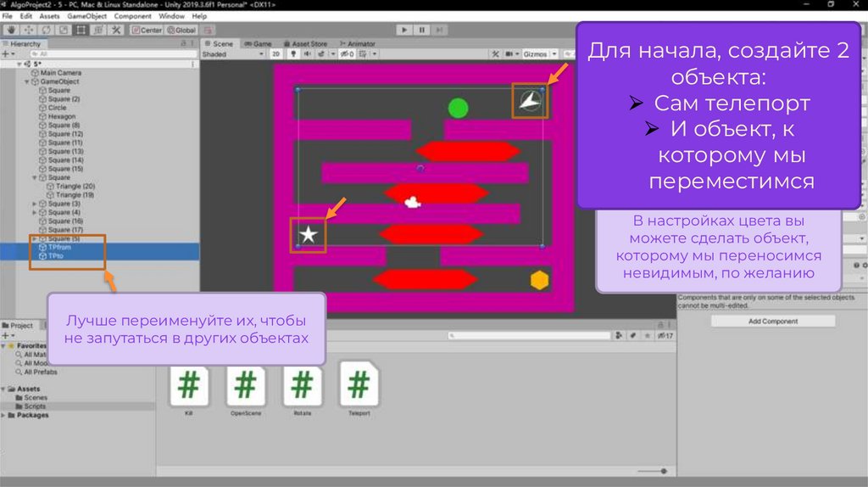Open the File menu
The image size is (868, 487).
coord(7,16)
